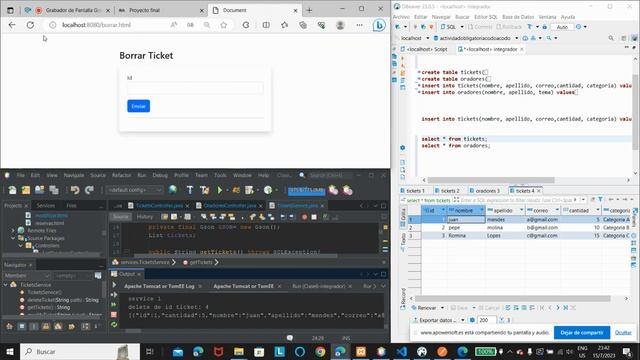
Task: Select the oradores 3 result tab
Action: 484,191
